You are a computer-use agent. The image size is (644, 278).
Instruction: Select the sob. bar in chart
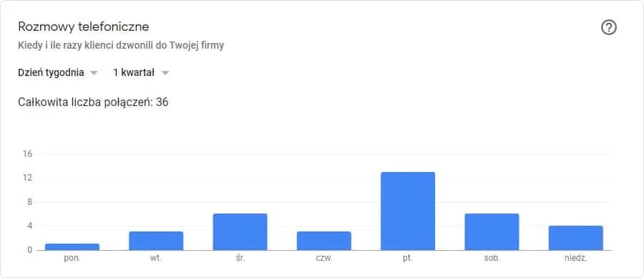pyautogui.click(x=492, y=232)
